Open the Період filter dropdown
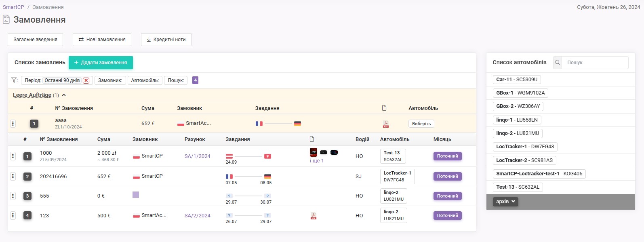 57,80
